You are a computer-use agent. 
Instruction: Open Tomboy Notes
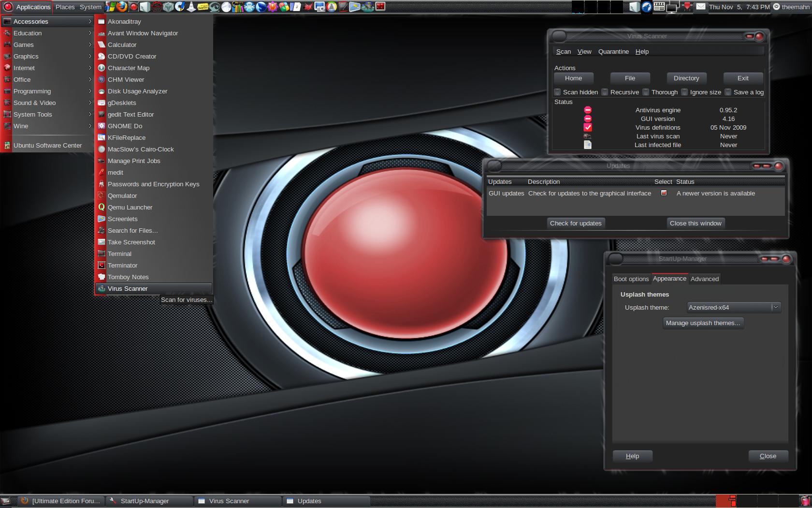[x=154, y=277]
